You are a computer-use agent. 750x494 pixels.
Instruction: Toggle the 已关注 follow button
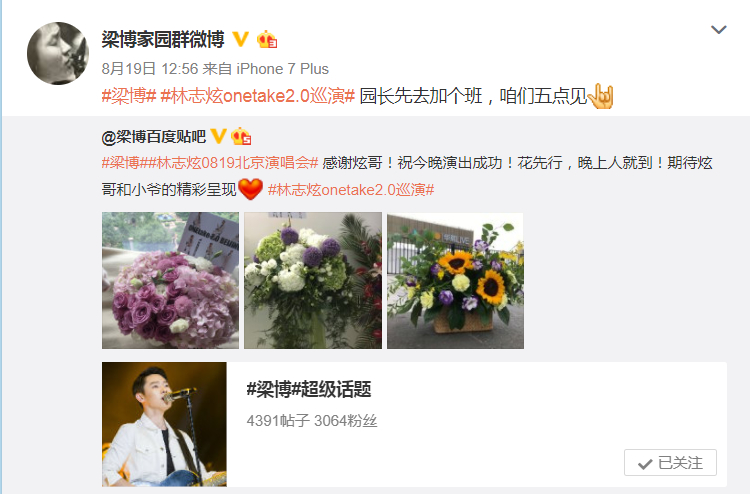[x=670, y=462]
